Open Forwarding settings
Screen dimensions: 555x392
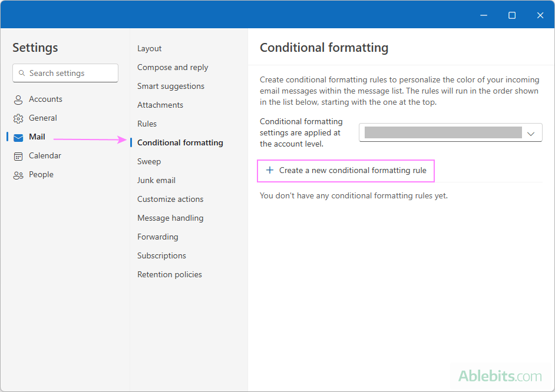pos(157,237)
